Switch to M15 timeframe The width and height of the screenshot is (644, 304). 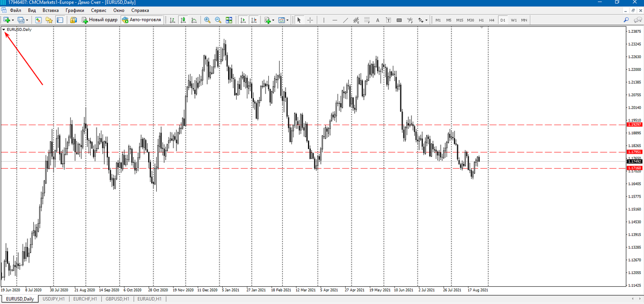(x=459, y=20)
